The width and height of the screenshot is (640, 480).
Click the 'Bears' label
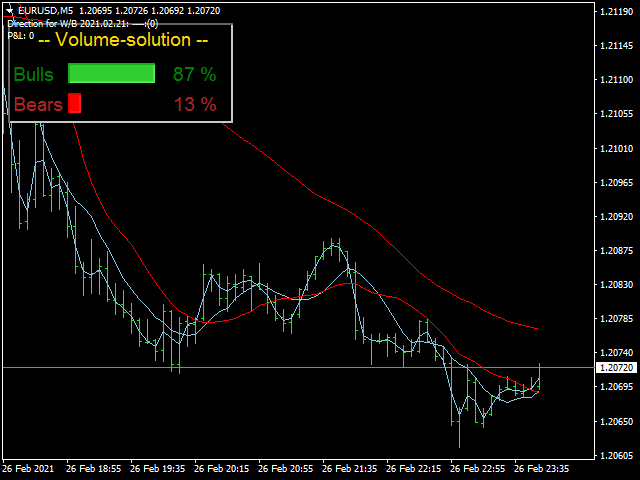[x=38, y=104]
